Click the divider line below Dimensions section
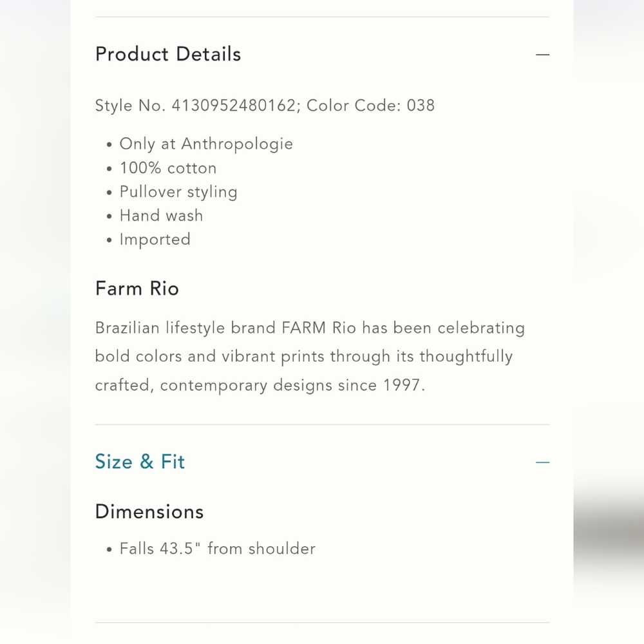This screenshot has width=644, height=644. click(323, 623)
